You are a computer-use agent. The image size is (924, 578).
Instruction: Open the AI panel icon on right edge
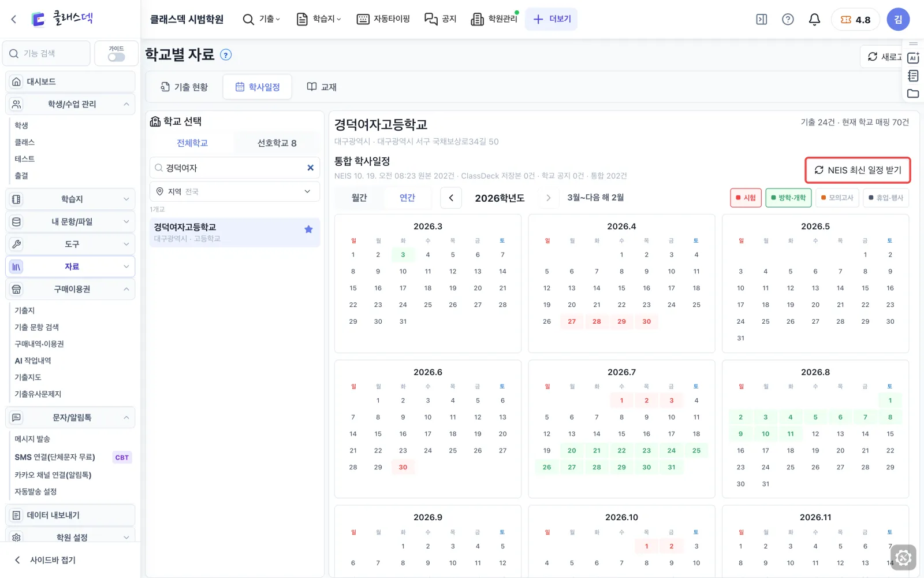pos(913,58)
